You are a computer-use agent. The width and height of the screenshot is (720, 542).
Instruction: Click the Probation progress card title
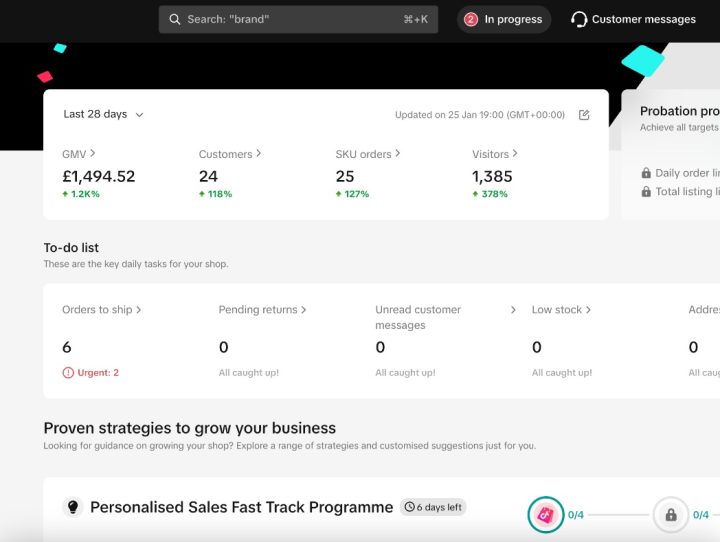pyautogui.click(x=680, y=111)
